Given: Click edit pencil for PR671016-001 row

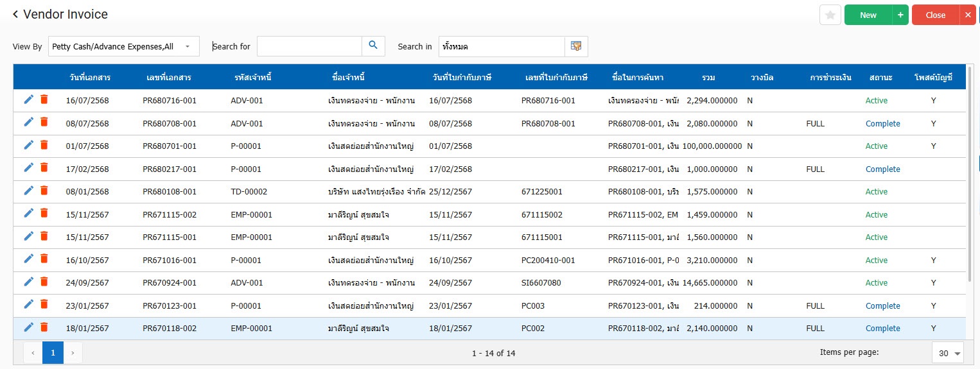Looking at the screenshot, I should (28, 259).
